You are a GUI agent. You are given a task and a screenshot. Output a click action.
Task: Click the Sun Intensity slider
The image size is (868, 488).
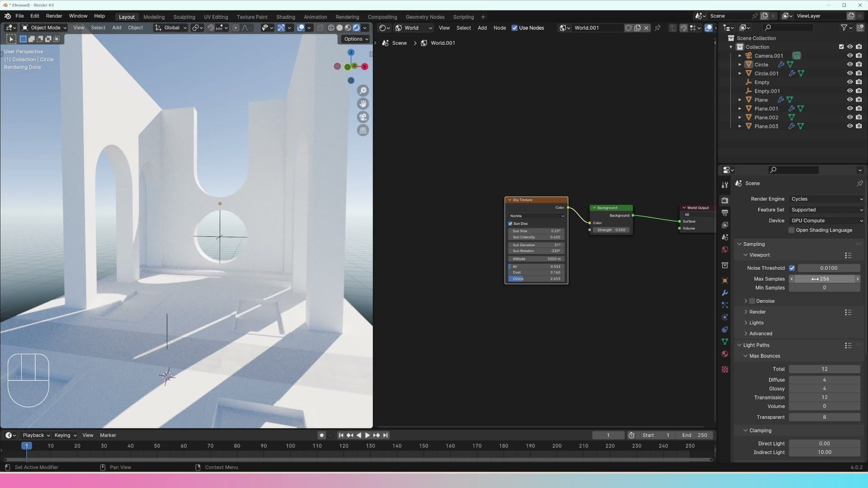pyautogui.click(x=537, y=237)
